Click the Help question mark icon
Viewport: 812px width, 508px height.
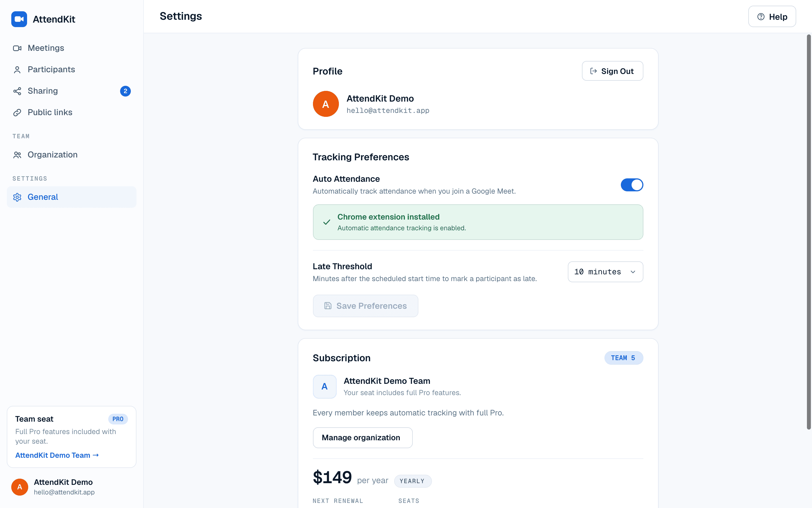pos(761,16)
